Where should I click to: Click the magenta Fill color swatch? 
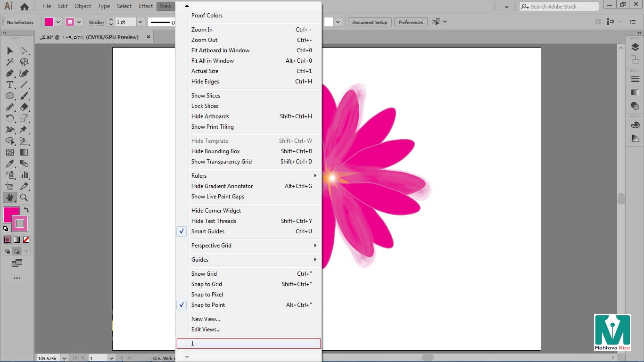pyautogui.click(x=10, y=214)
